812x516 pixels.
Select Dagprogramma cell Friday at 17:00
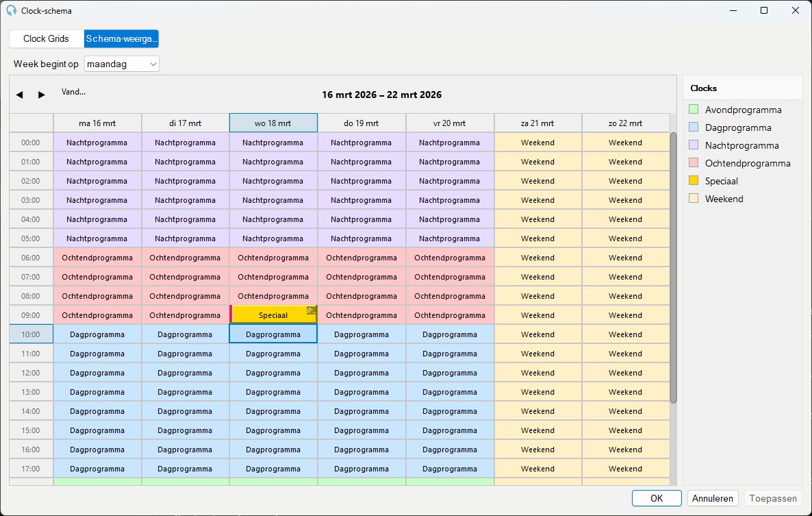450,469
